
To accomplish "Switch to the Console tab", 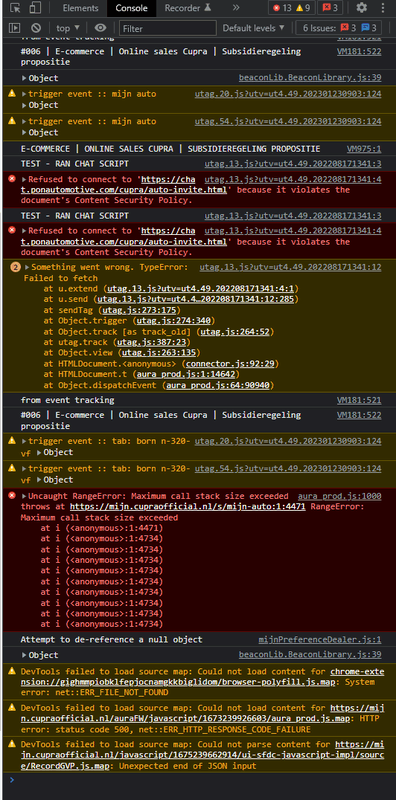I will pos(131,8).
